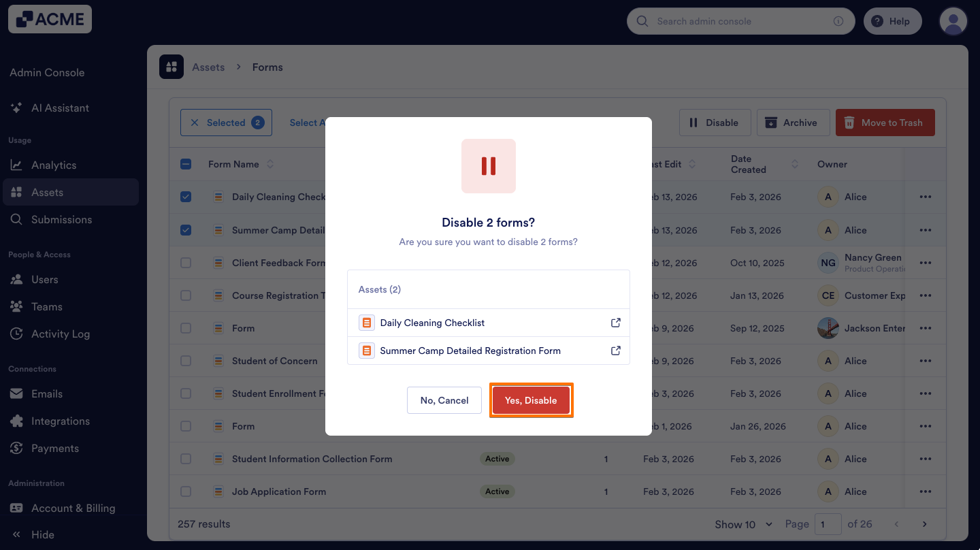Sort by the Date Created column arrows
Screen dimensions: 980x550
795,164
